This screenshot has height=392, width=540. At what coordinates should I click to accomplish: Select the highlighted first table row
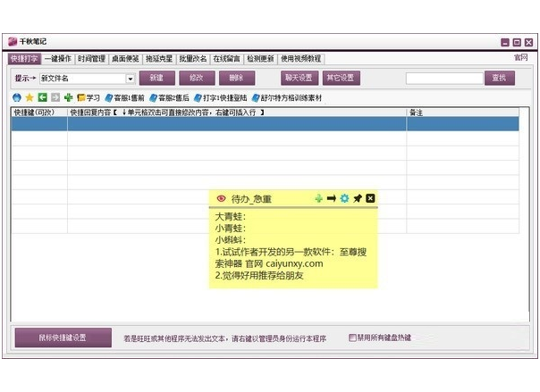coord(266,124)
